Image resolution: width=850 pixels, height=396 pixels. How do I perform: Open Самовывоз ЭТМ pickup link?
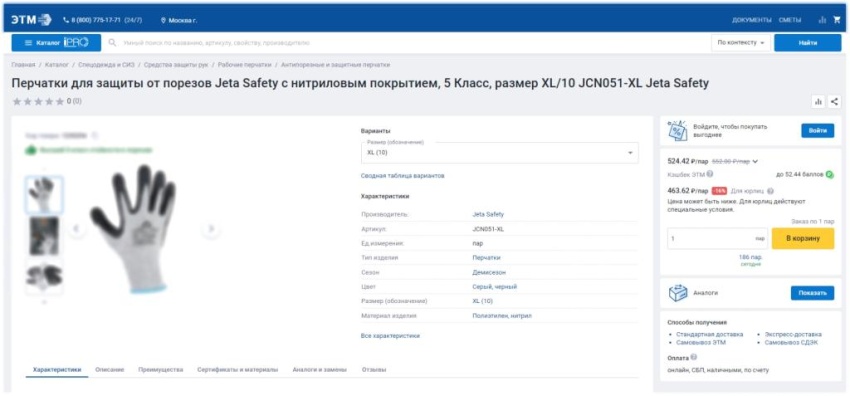click(x=701, y=342)
